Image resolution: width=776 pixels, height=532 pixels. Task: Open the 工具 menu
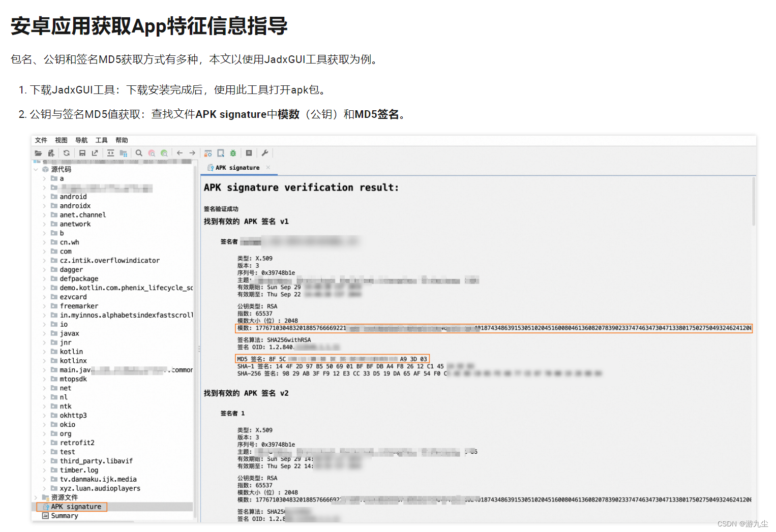(x=101, y=140)
